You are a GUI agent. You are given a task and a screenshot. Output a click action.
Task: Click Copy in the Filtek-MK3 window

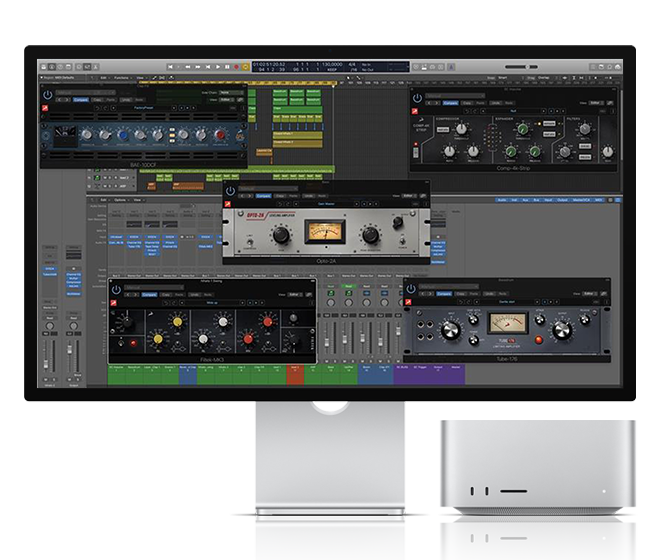click(166, 295)
